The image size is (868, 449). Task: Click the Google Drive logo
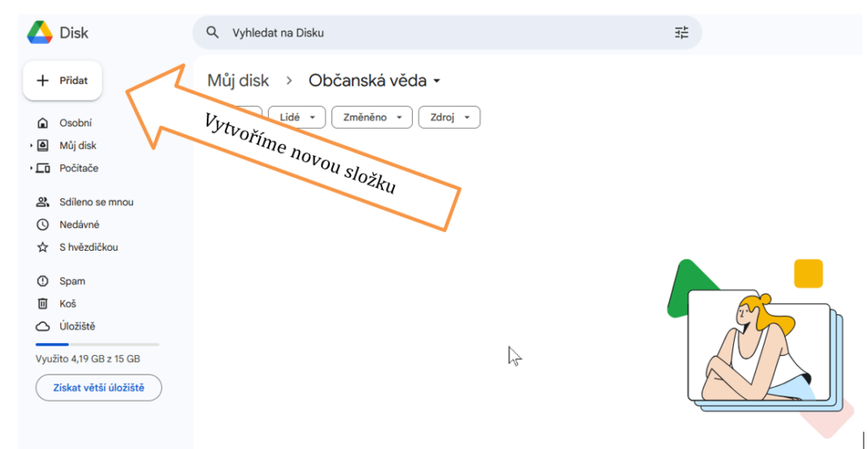[x=40, y=33]
